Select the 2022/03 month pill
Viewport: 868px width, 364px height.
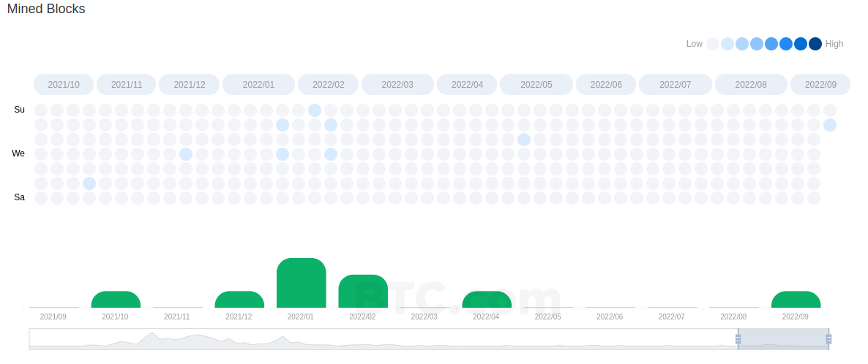click(x=397, y=85)
